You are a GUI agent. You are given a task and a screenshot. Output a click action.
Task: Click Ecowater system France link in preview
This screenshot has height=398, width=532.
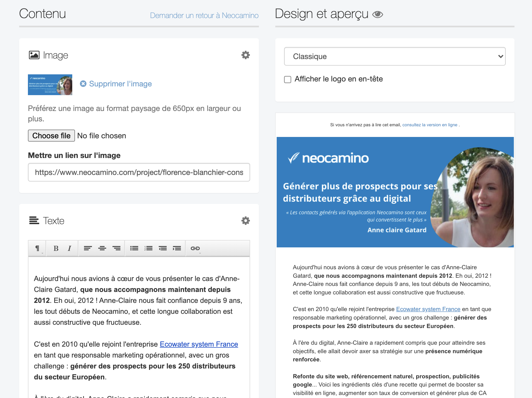pyautogui.click(x=428, y=309)
